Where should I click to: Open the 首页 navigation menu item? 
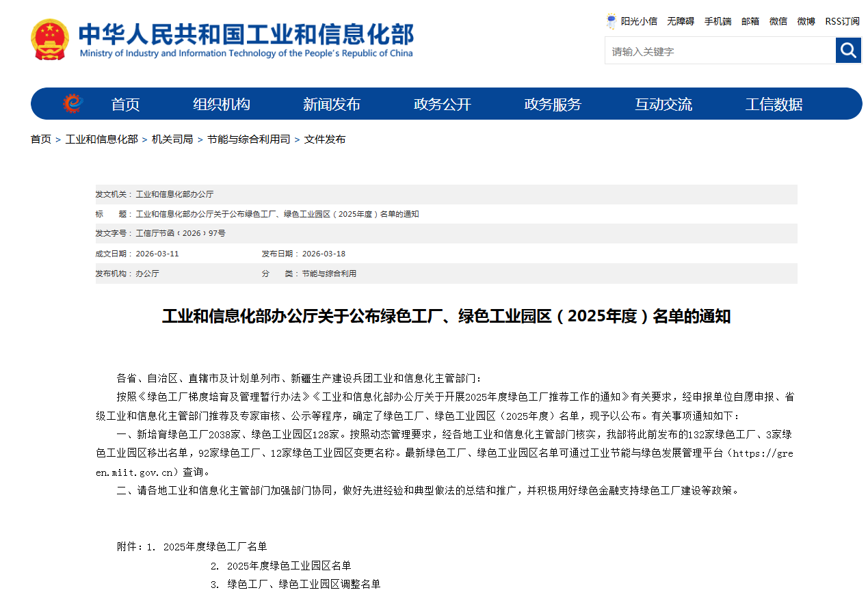click(x=125, y=105)
